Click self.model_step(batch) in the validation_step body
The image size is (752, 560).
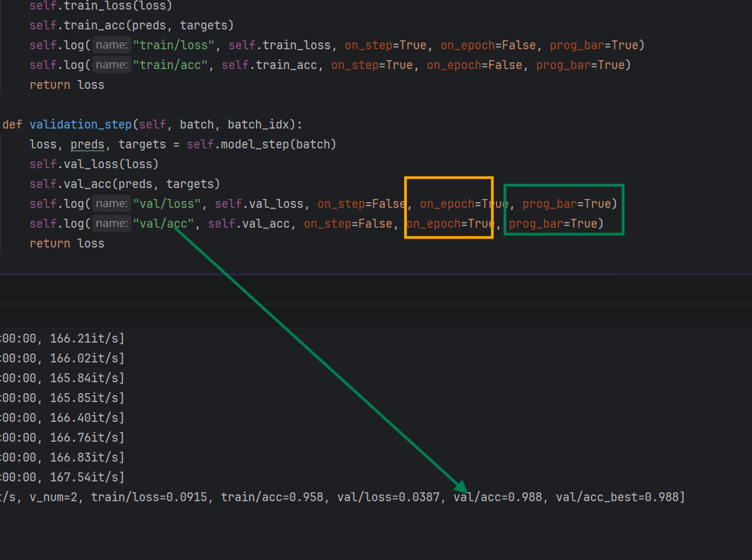click(x=261, y=144)
